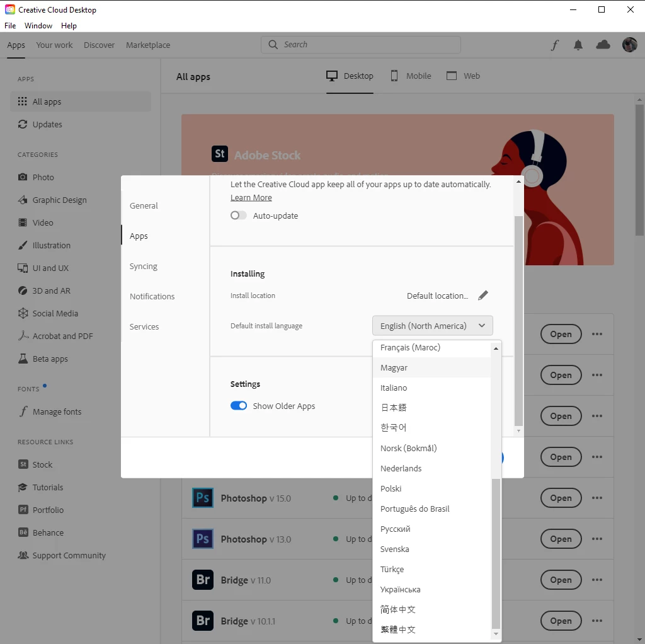Open the fonts icon in the header
The height and width of the screenshot is (644, 645).
(554, 45)
